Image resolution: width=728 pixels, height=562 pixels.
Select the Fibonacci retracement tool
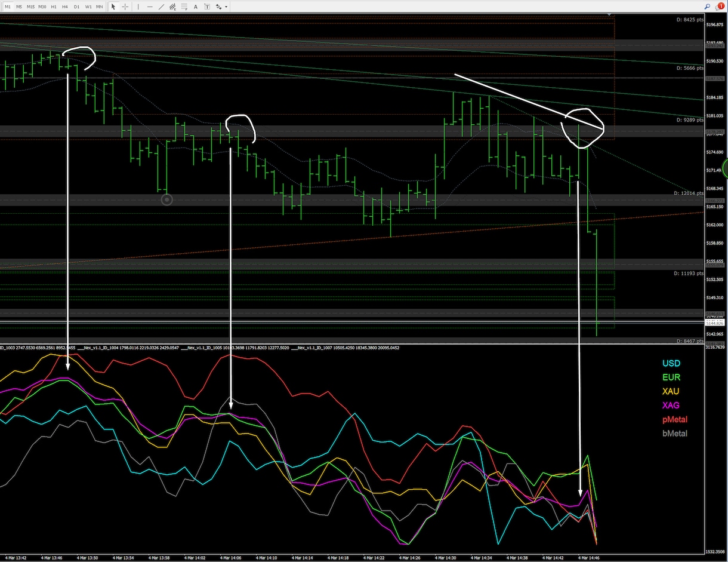[x=184, y=7]
